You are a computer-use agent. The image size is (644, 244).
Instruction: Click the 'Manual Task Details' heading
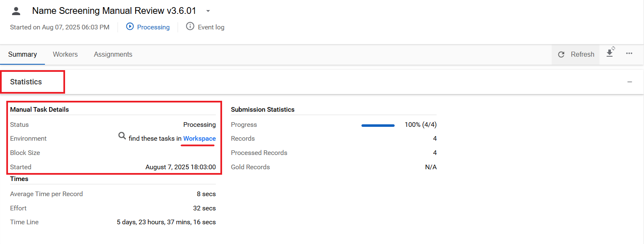pos(39,110)
